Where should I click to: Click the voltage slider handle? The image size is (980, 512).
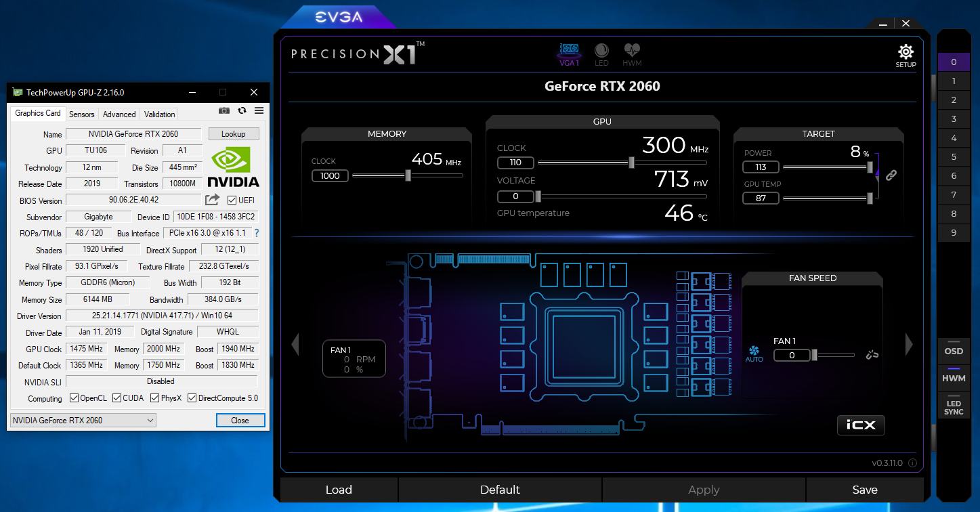538,196
